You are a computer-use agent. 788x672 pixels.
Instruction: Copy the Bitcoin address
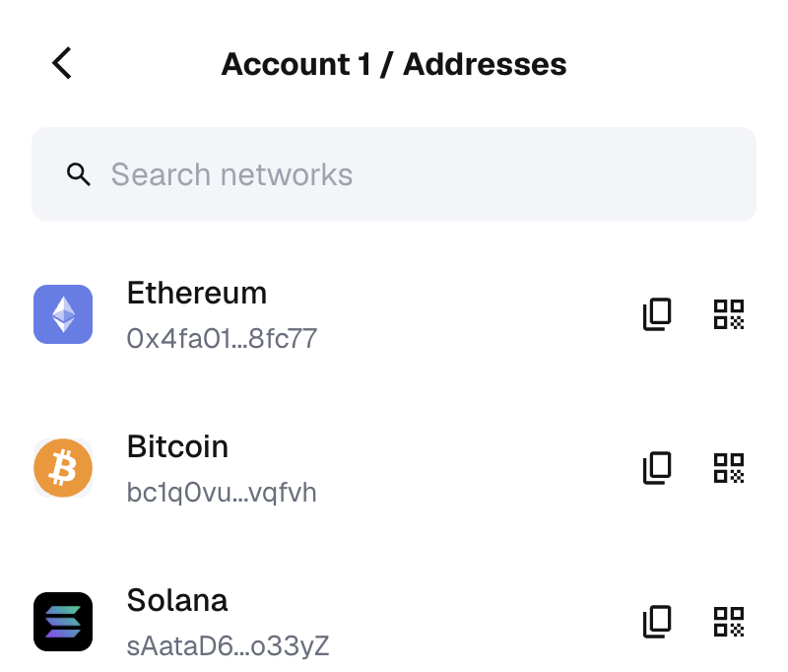coord(657,467)
